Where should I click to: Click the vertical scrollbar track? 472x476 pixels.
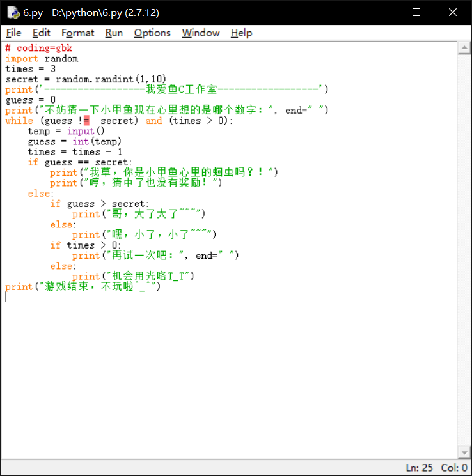click(x=464, y=256)
